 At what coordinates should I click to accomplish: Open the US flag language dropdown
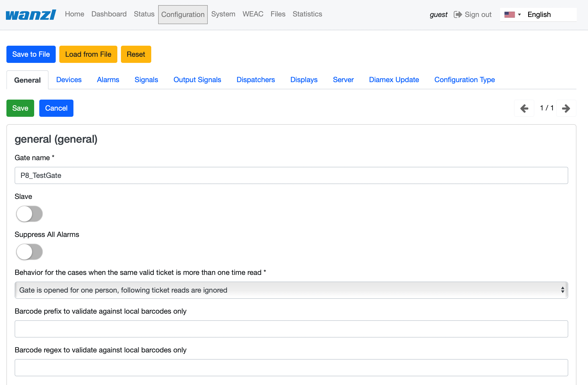pyautogui.click(x=513, y=14)
